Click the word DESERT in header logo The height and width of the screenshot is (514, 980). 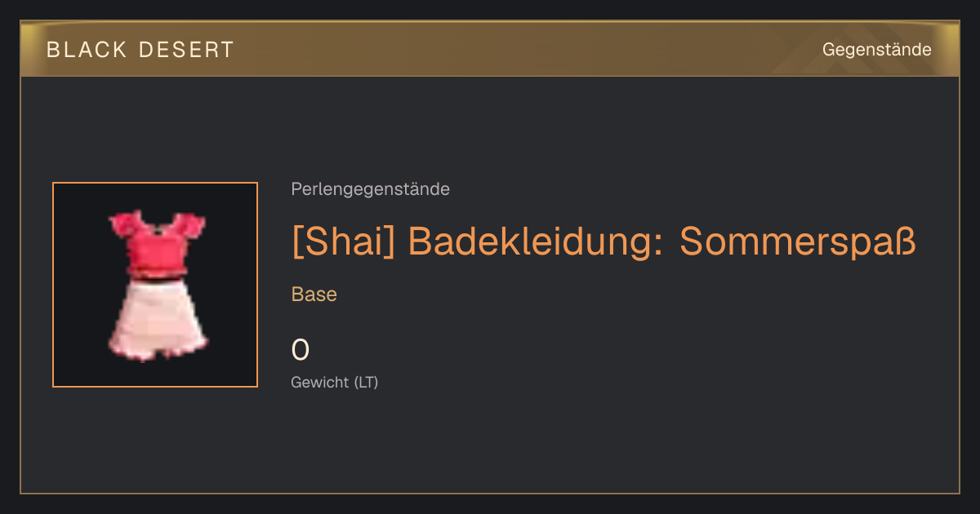pyautogui.click(x=187, y=50)
